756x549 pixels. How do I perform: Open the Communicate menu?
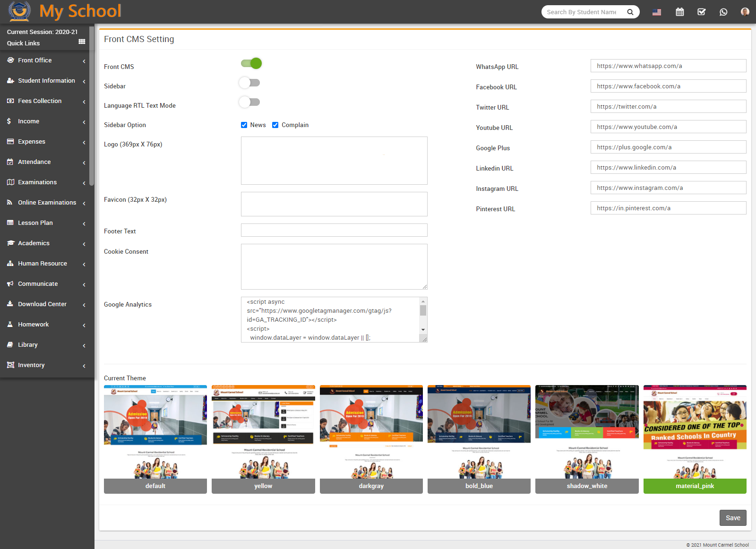point(37,283)
